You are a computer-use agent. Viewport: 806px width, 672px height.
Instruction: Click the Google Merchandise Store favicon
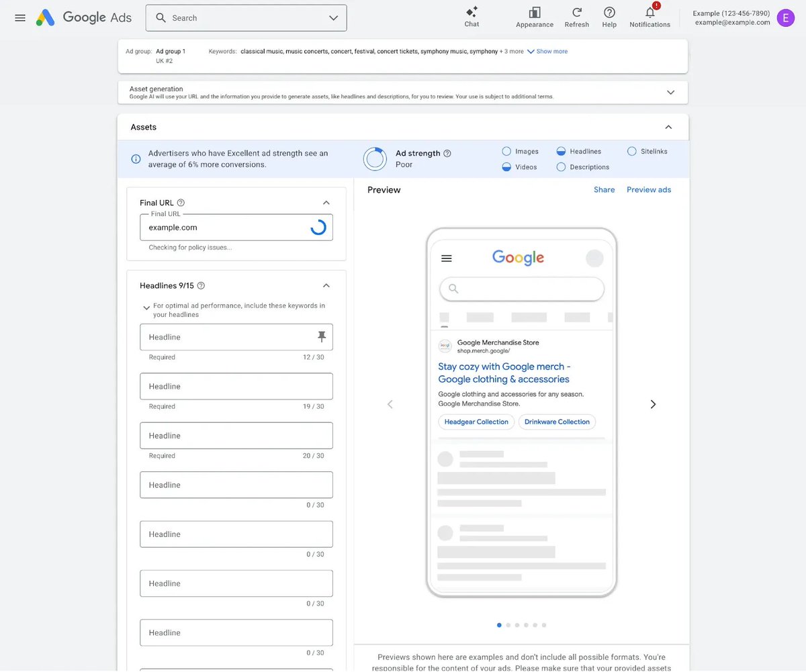pyautogui.click(x=445, y=346)
